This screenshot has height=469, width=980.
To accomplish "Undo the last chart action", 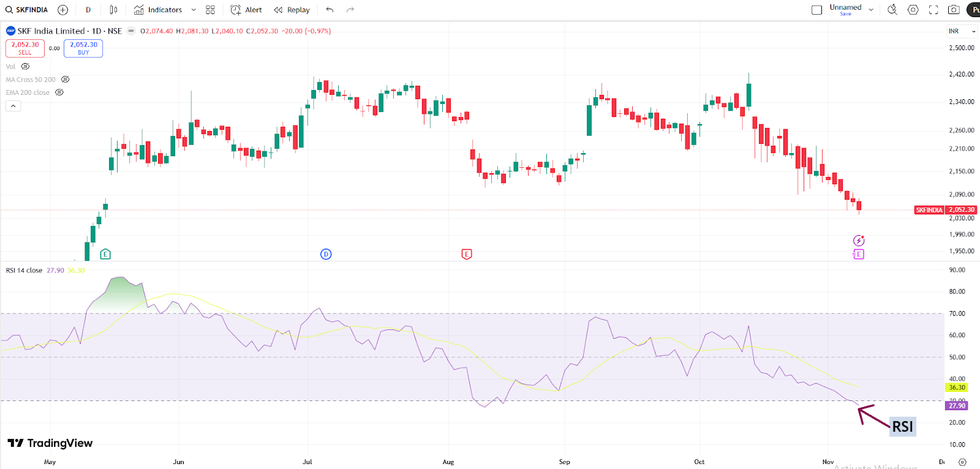I will coord(330,10).
